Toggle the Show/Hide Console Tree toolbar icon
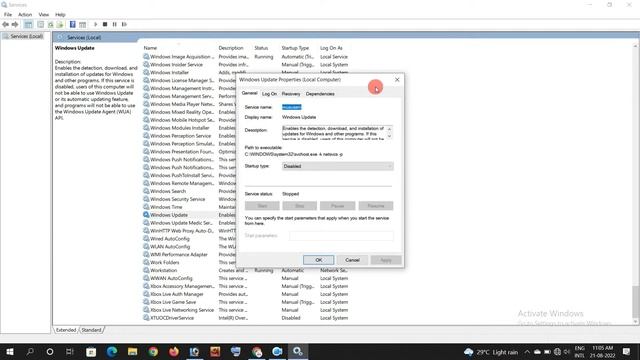 [x=28, y=24]
